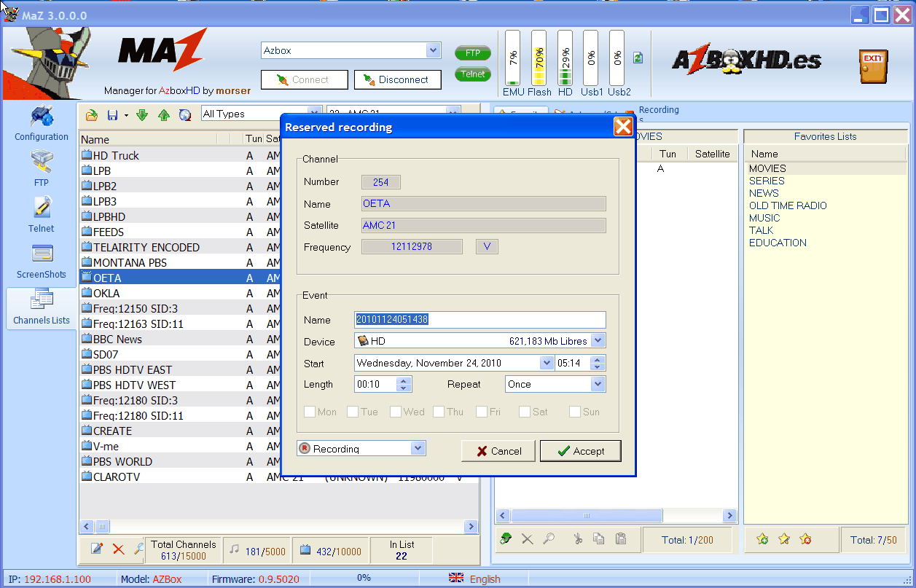The height and width of the screenshot is (588, 916).
Task: Open the save icon's dropdown arrow
Action: click(125, 114)
